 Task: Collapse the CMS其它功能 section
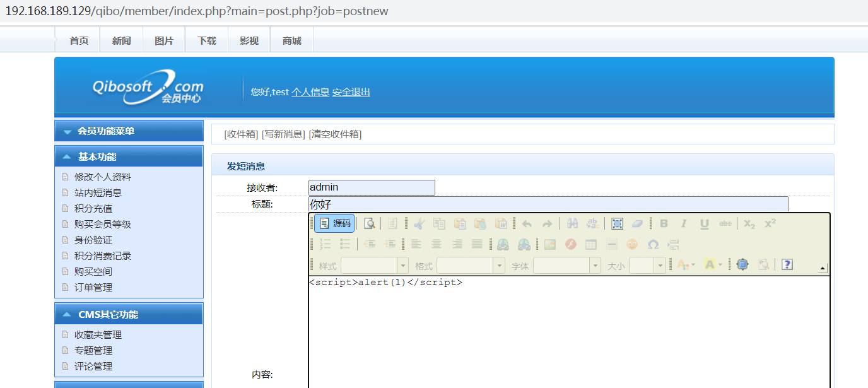(x=129, y=314)
